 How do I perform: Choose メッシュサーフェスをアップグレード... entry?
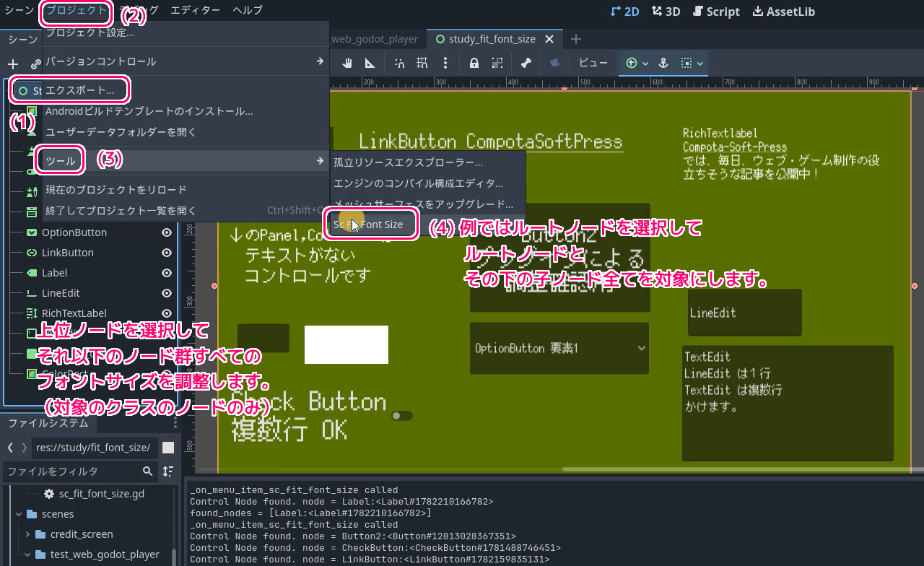pos(427,204)
